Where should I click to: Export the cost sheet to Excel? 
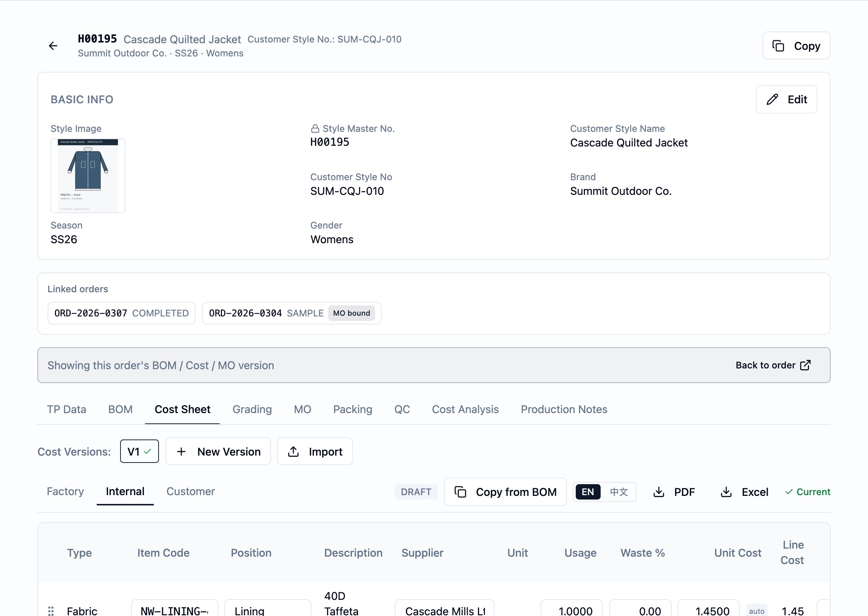pyautogui.click(x=744, y=492)
